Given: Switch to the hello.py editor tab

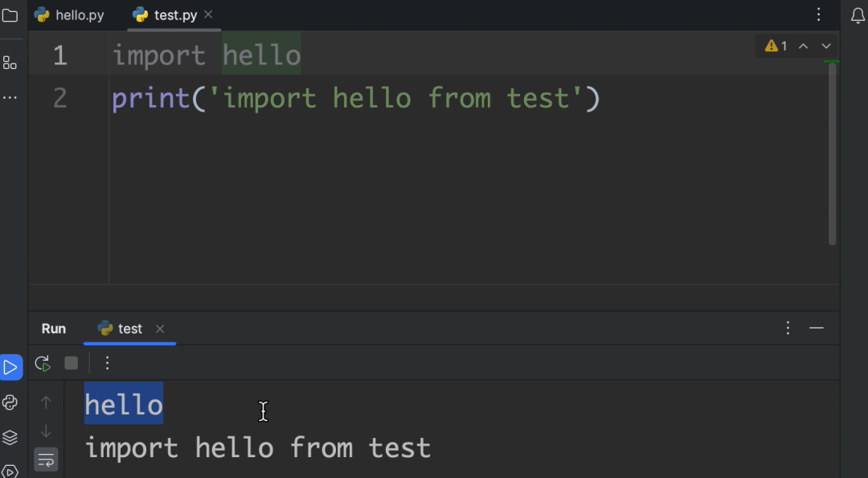Looking at the screenshot, I should (x=69, y=15).
